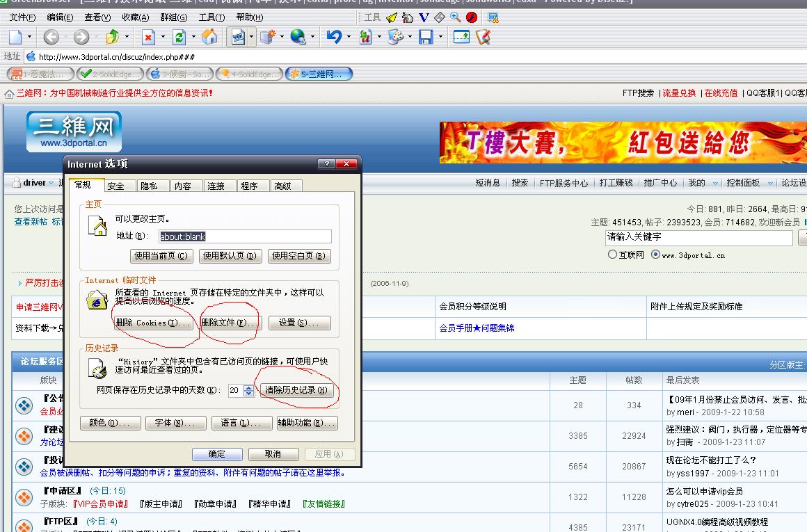807x532 pixels.
Task: Select the www.3dportal.cn search radio button
Action: tap(655, 255)
